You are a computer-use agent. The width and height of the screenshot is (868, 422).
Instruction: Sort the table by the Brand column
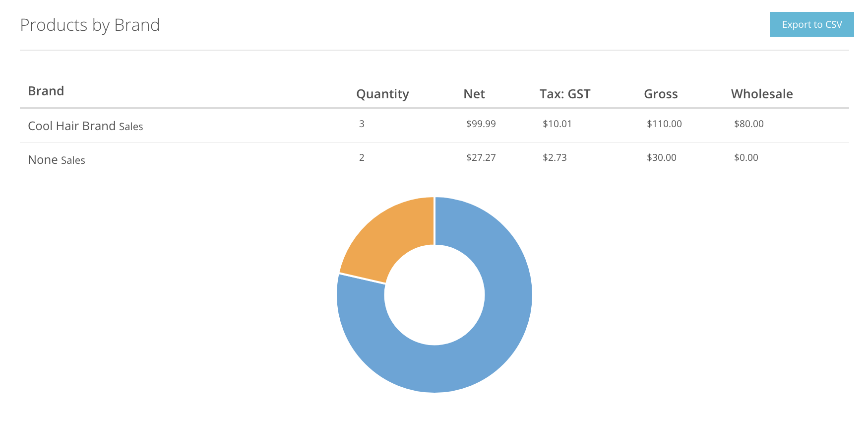point(46,91)
